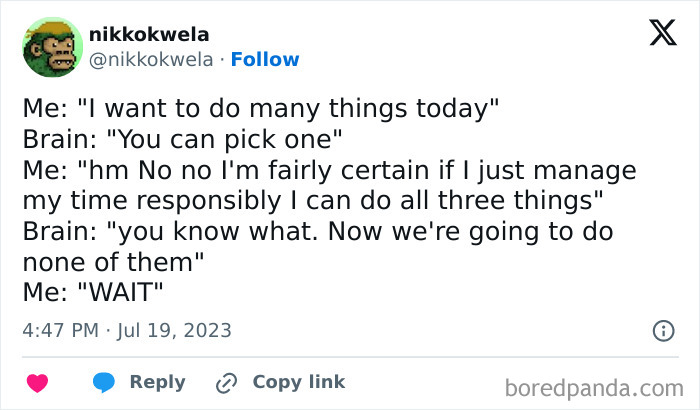Click the chain link icon
This screenshot has height=410, width=700.
point(227,382)
